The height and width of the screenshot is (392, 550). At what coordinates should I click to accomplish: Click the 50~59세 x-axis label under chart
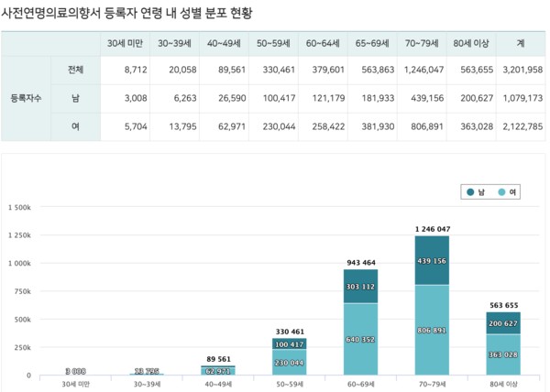[x=290, y=385]
